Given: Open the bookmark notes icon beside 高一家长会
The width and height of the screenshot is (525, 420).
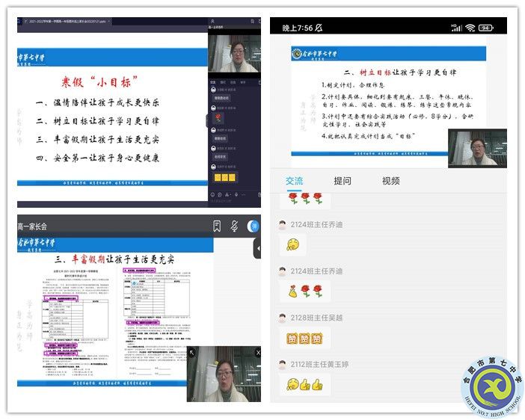Looking at the screenshot, I should (x=217, y=226).
